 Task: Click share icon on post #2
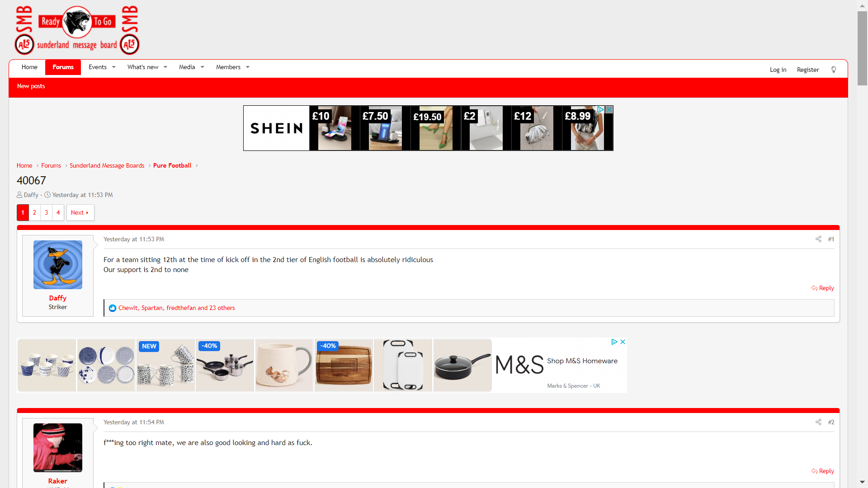(x=818, y=422)
